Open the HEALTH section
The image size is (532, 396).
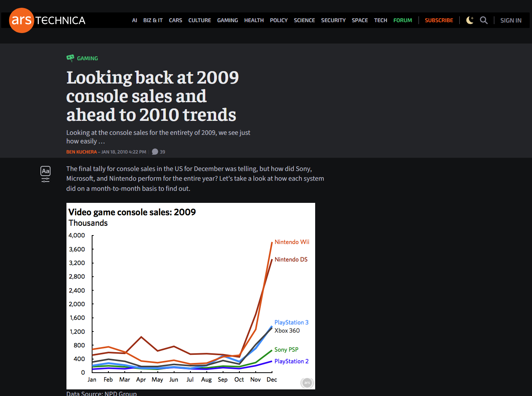(254, 20)
